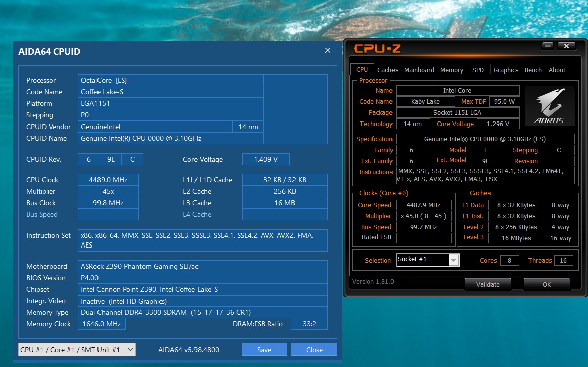Close the CPU-Z window via X icon
The image size is (588, 367).
tap(566, 46)
